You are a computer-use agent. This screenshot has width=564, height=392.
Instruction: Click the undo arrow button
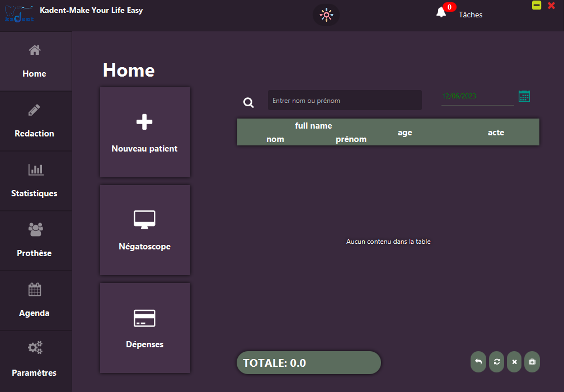[478, 362]
